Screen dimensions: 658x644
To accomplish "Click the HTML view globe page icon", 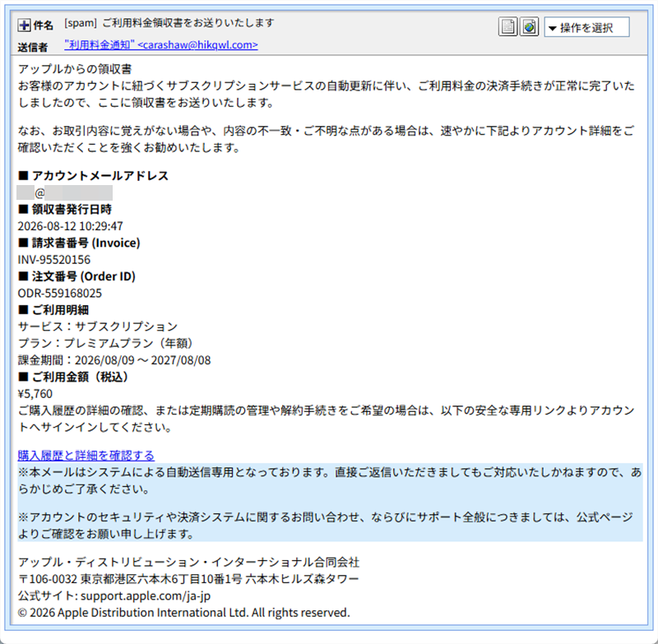I will [x=529, y=27].
